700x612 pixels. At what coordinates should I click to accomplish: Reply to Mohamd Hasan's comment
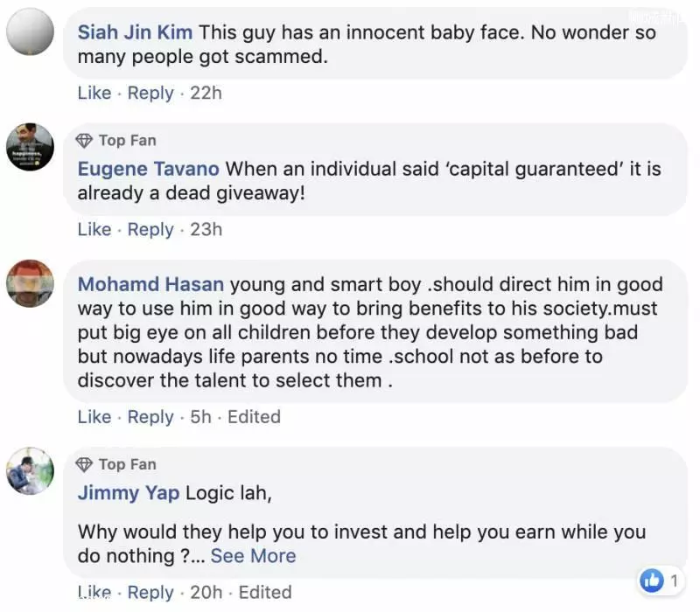tap(150, 417)
